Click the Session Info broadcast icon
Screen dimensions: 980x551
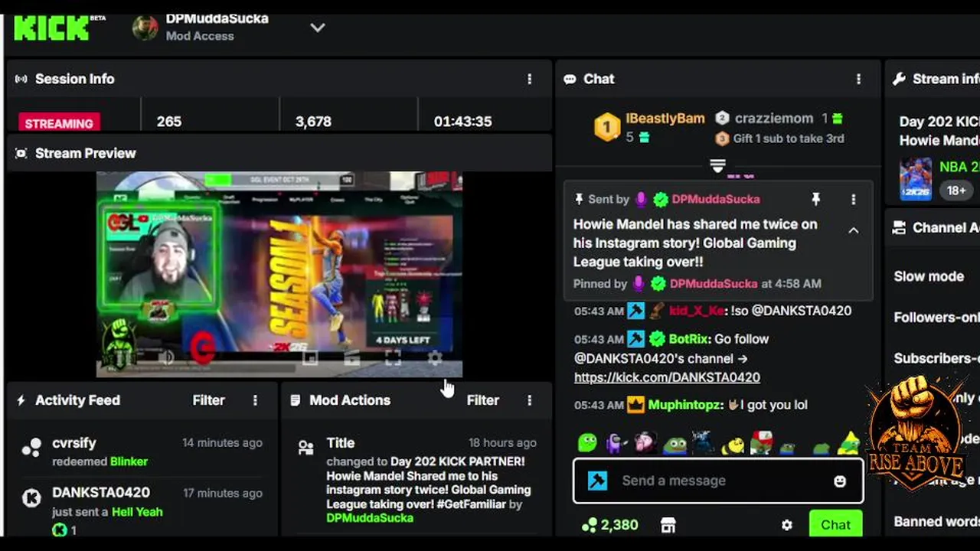coord(21,79)
